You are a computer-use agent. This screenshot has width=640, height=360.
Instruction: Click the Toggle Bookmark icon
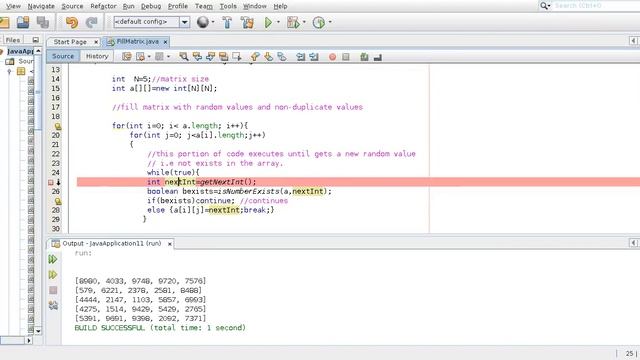pyautogui.click(x=282, y=57)
